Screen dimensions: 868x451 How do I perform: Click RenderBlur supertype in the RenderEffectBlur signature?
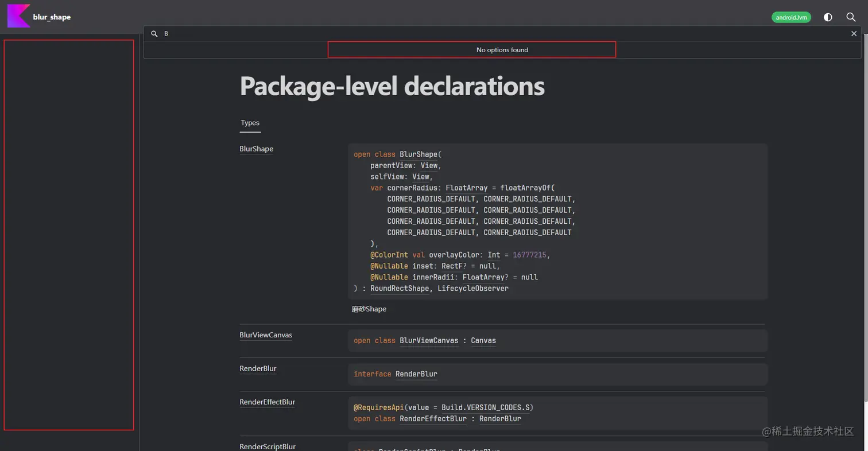click(x=500, y=418)
